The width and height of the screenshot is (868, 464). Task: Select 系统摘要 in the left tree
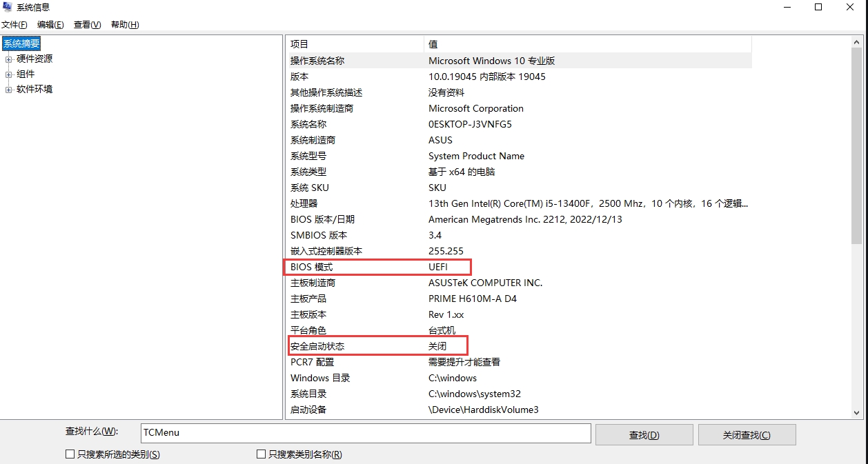[x=21, y=44]
